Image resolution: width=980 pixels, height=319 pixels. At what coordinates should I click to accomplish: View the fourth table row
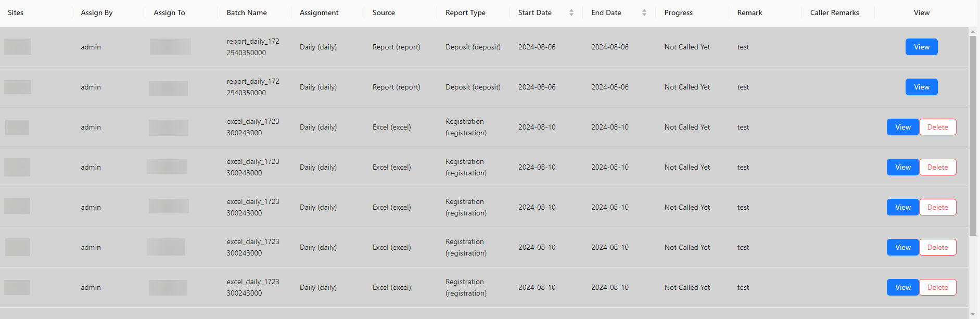902,167
